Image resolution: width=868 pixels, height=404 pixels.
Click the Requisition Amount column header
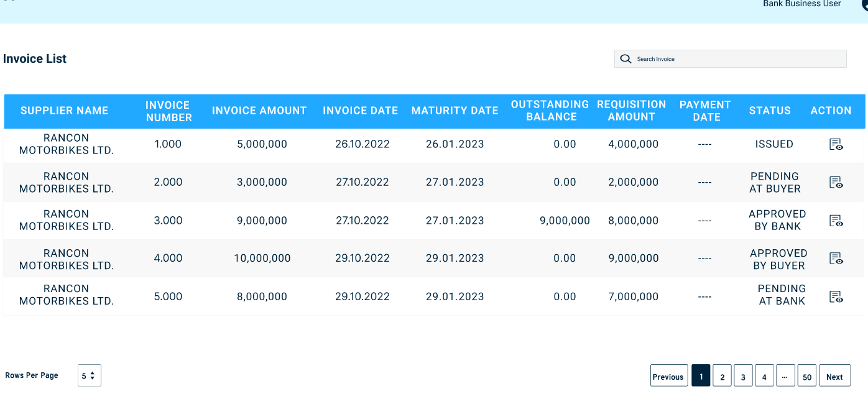click(631, 111)
